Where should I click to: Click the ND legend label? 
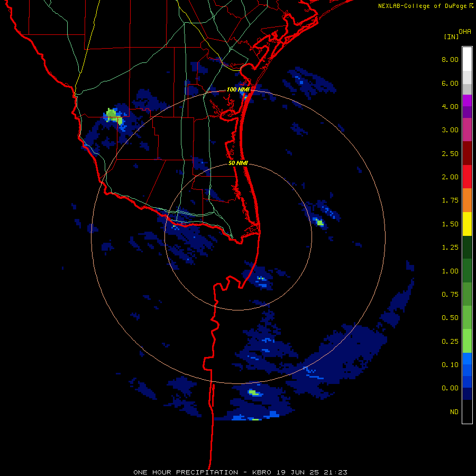(x=454, y=412)
